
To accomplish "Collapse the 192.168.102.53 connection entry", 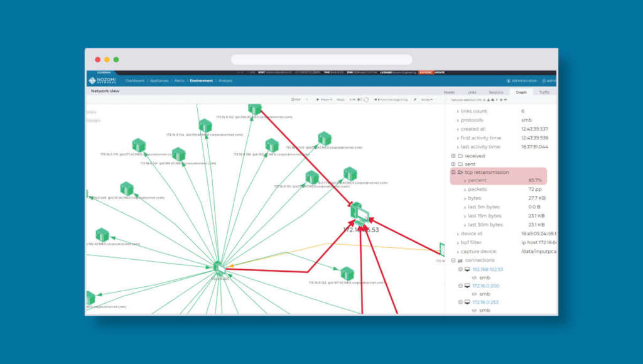I will pos(460,269).
